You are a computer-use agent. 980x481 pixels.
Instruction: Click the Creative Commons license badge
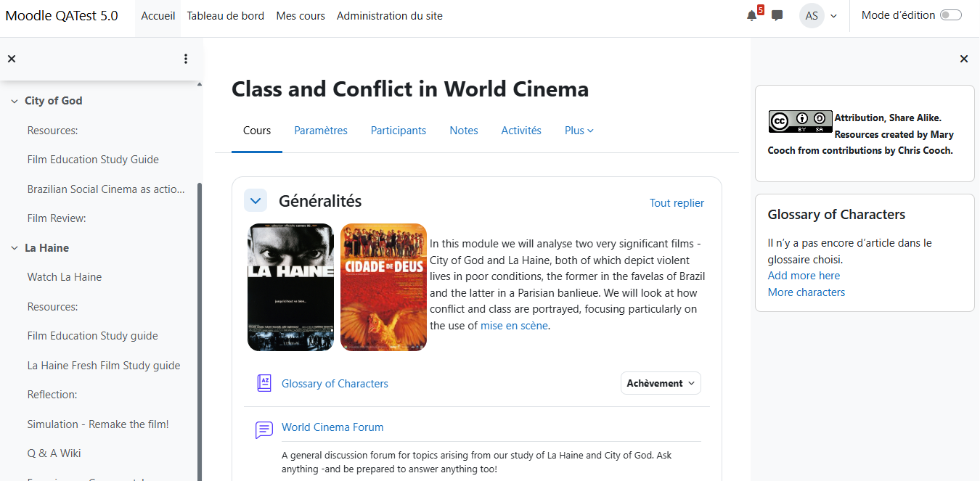tap(801, 121)
